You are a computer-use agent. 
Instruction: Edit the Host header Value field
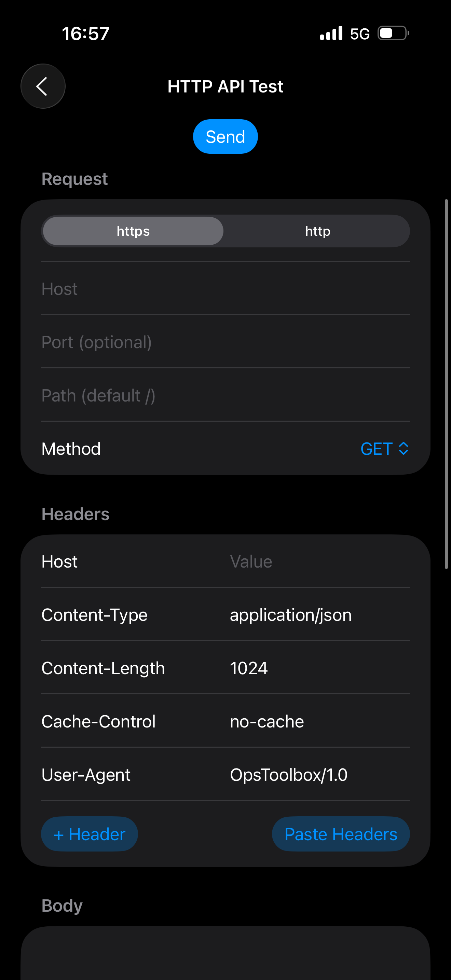click(x=319, y=561)
